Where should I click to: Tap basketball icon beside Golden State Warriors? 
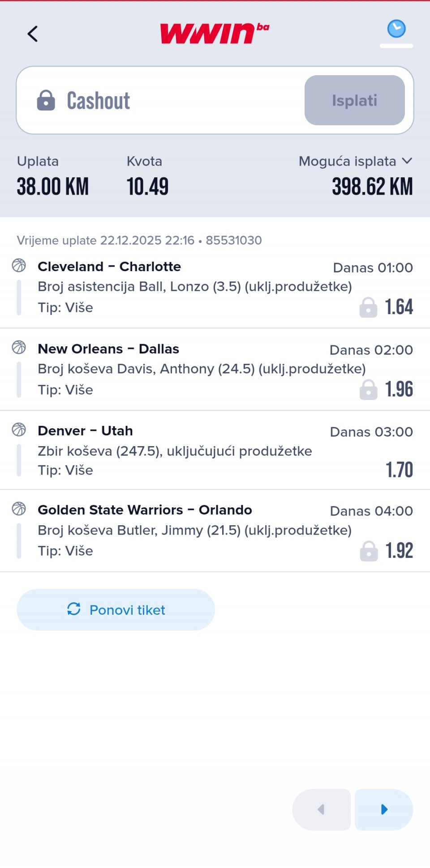(19, 509)
